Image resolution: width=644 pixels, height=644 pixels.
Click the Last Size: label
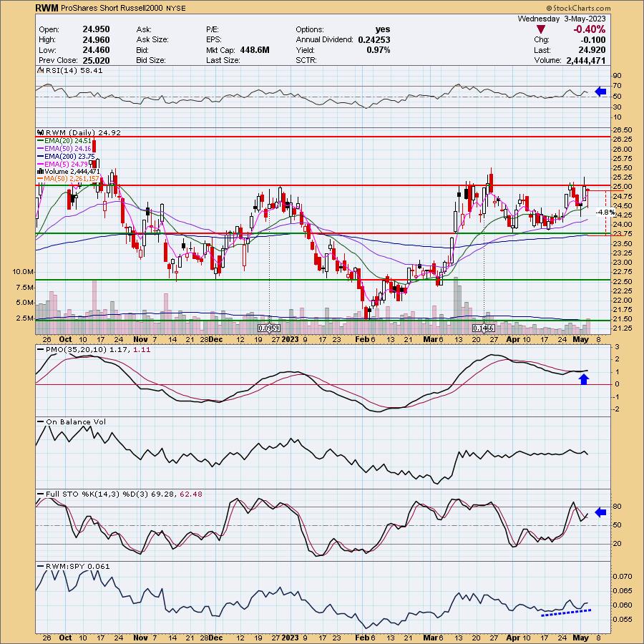(223, 60)
